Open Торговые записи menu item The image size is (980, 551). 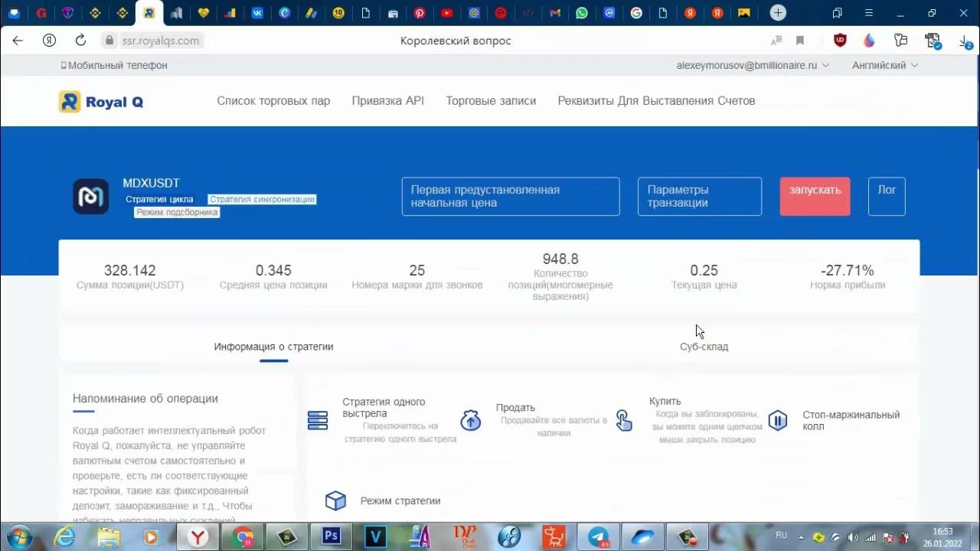pos(491,101)
